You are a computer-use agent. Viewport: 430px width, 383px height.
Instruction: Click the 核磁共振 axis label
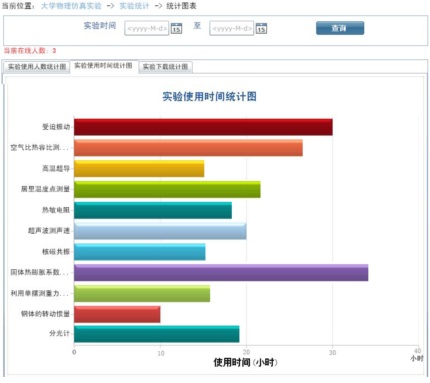coord(56,251)
